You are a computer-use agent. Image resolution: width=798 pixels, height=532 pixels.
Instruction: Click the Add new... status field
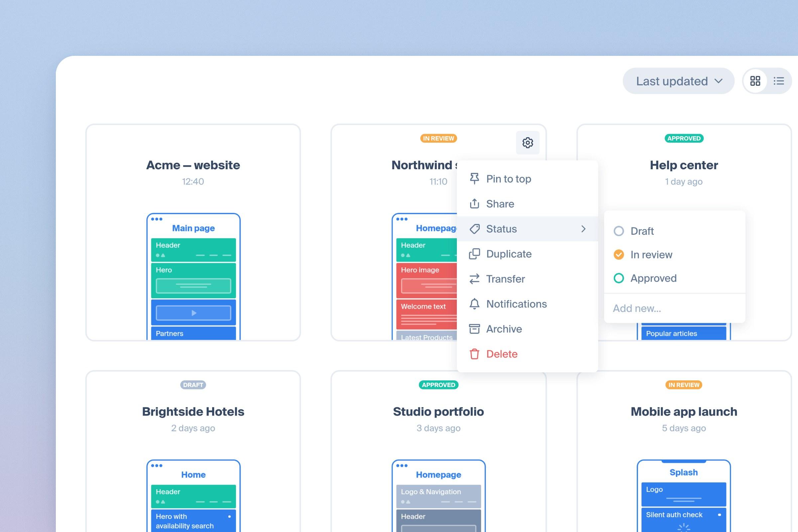tap(675, 308)
